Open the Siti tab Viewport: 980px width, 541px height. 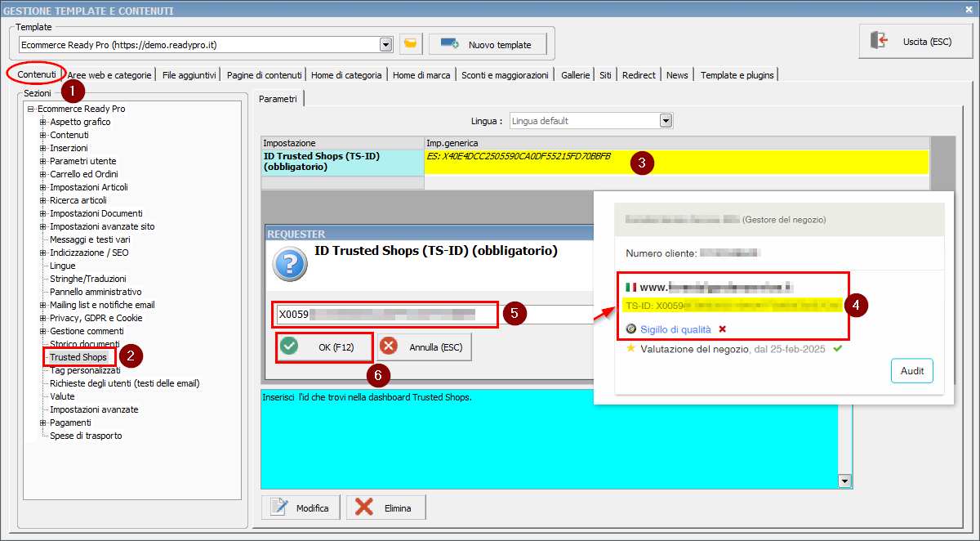click(605, 75)
